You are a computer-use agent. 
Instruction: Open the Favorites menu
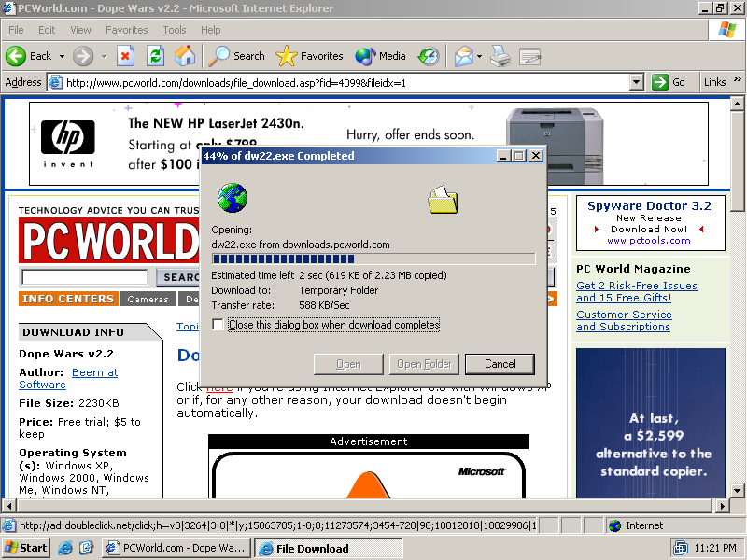[127, 30]
